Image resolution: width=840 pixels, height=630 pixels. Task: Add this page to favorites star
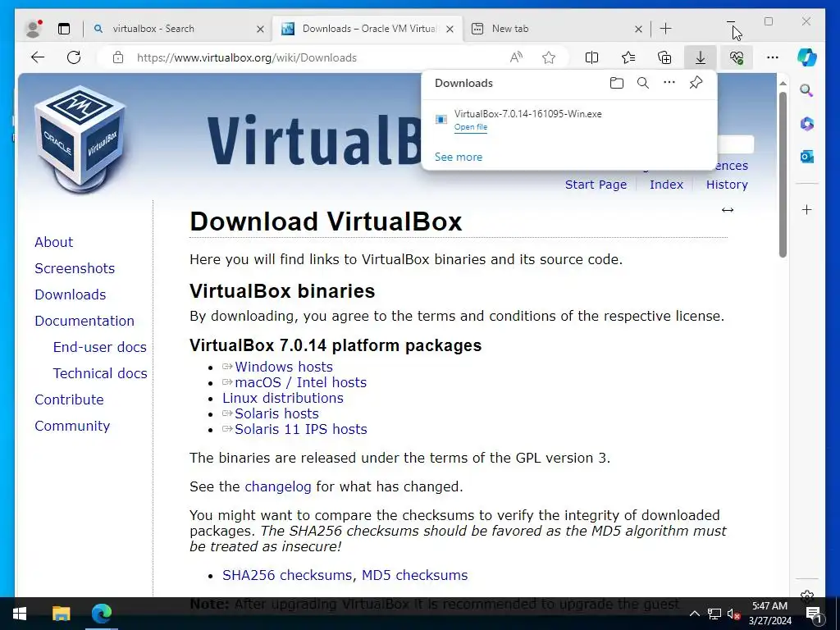tap(549, 57)
